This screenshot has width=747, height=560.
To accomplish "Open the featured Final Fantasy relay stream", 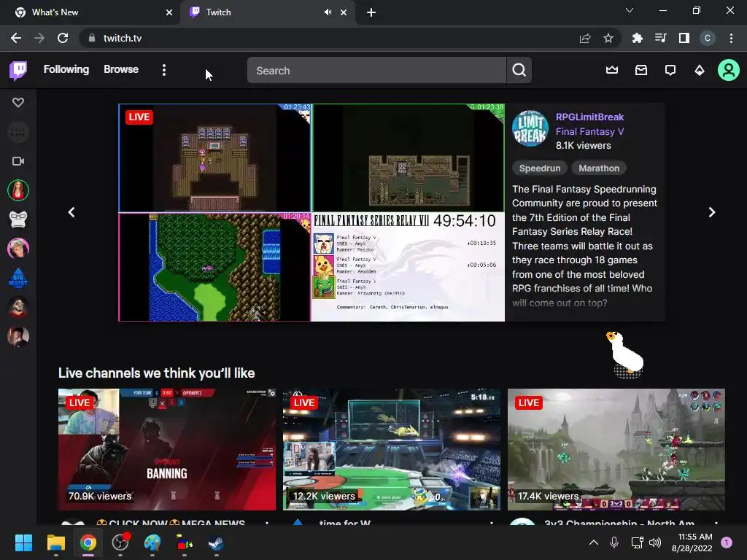I will pyautogui.click(x=311, y=212).
